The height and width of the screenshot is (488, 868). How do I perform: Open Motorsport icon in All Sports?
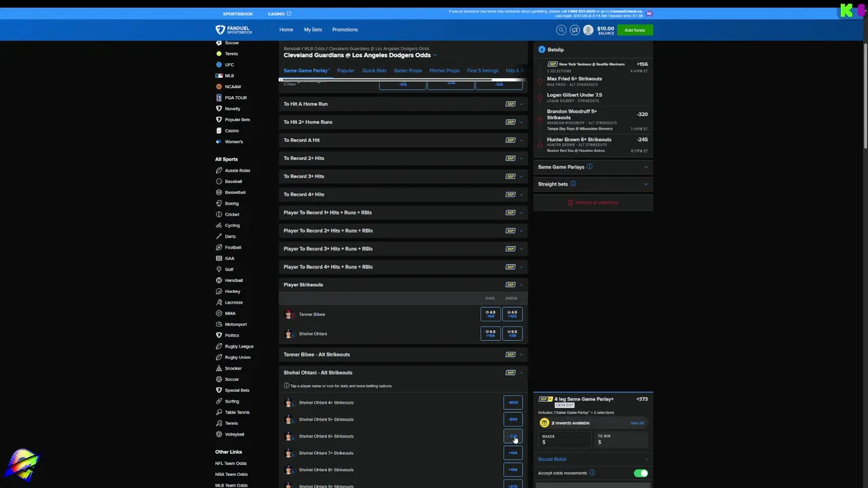219,324
